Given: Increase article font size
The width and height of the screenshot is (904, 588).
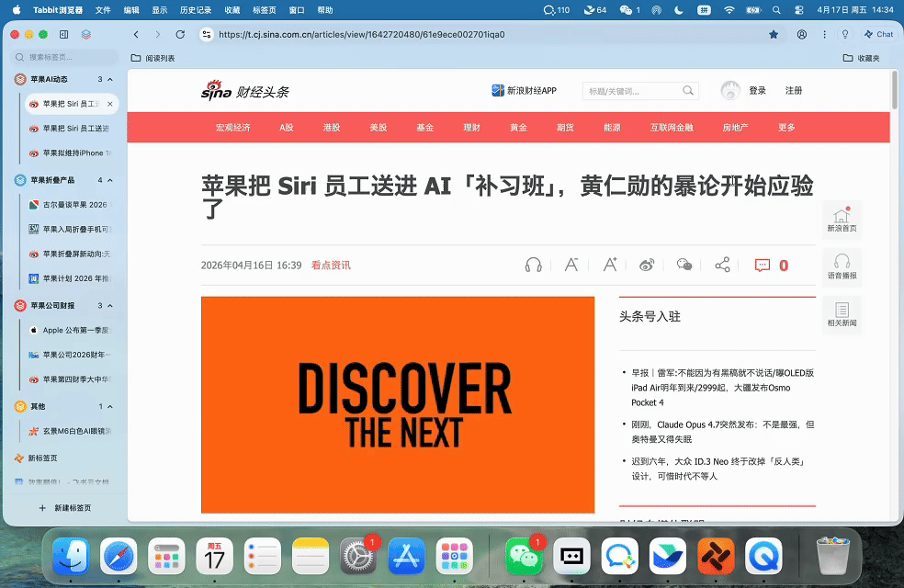Looking at the screenshot, I should (609, 266).
